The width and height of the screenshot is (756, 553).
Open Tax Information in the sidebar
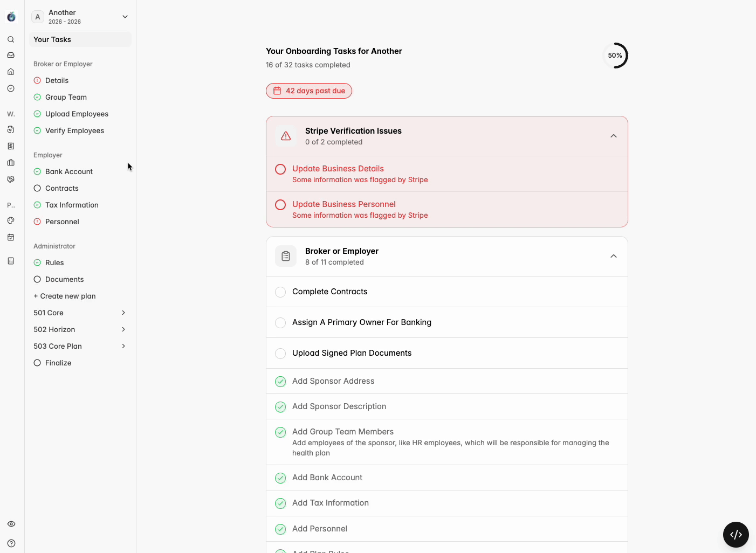pyautogui.click(x=72, y=205)
